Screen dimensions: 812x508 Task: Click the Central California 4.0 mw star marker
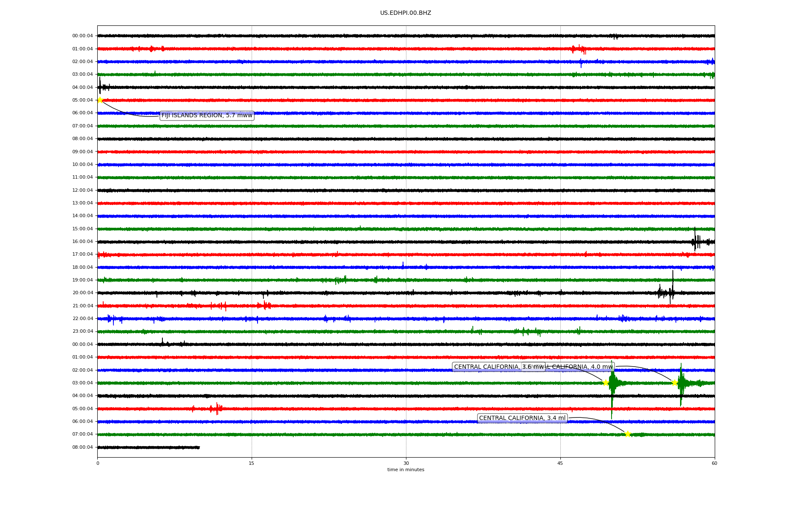[x=675, y=383]
